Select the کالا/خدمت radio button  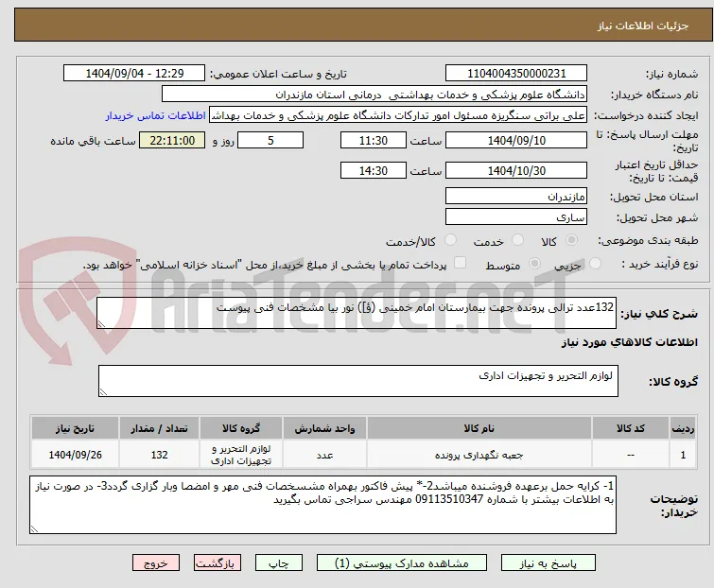(x=450, y=240)
